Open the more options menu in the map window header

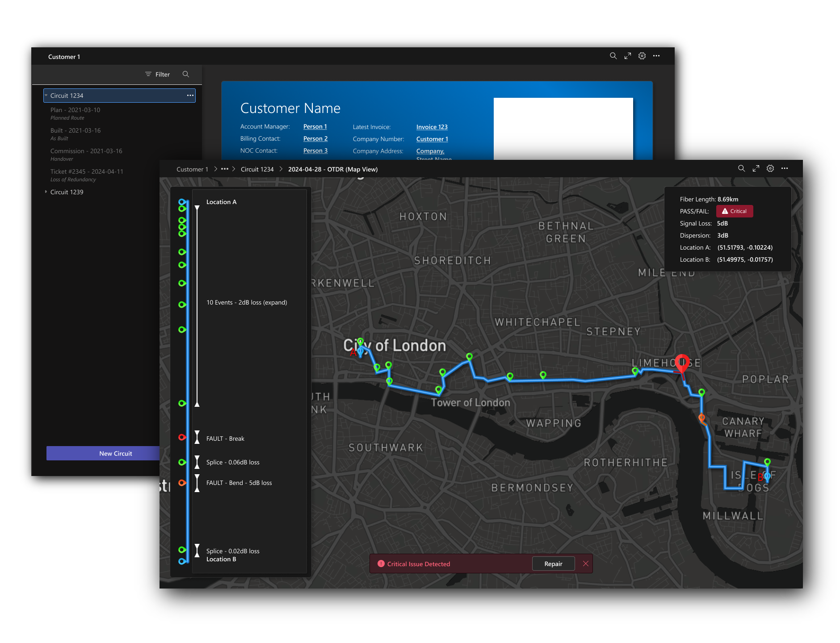pyautogui.click(x=785, y=168)
